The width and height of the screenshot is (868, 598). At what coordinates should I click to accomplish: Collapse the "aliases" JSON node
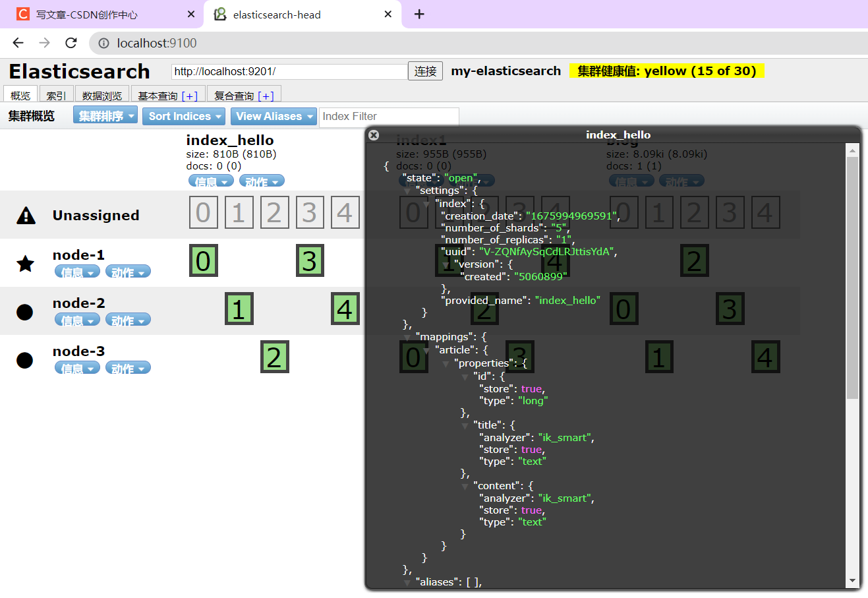tap(407, 583)
